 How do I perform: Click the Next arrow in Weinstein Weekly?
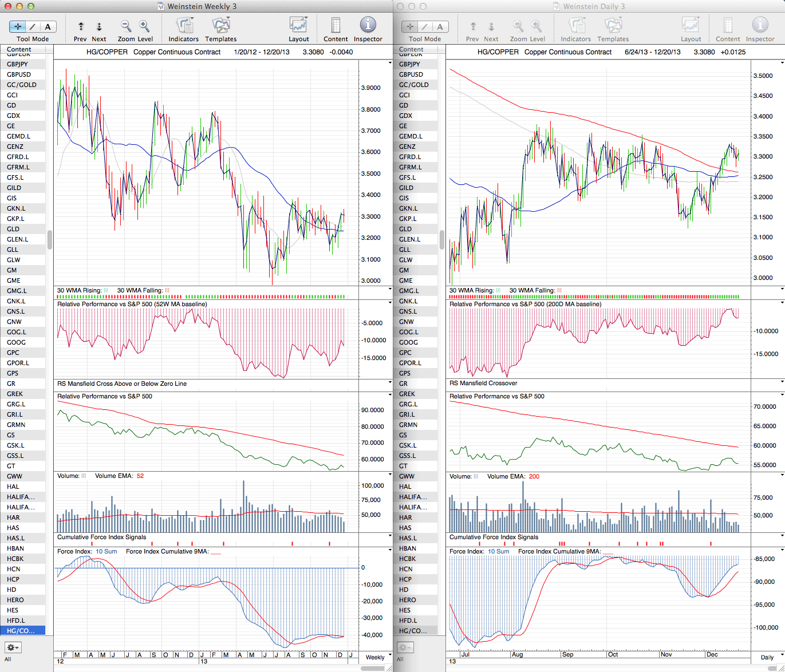(x=99, y=26)
